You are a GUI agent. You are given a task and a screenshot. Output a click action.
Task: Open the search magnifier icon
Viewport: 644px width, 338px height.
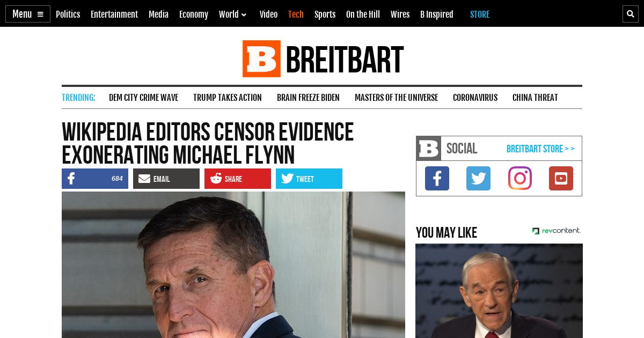[x=631, y=14]
